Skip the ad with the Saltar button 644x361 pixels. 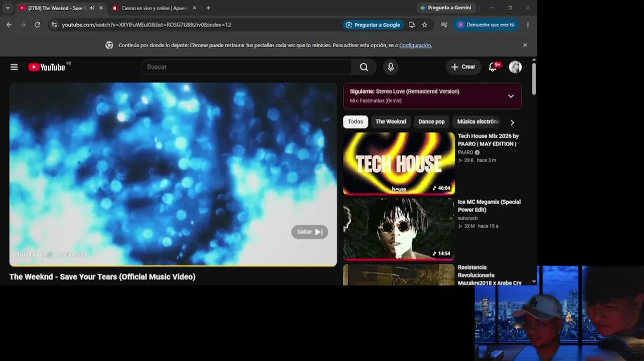[x=309, y=232]
